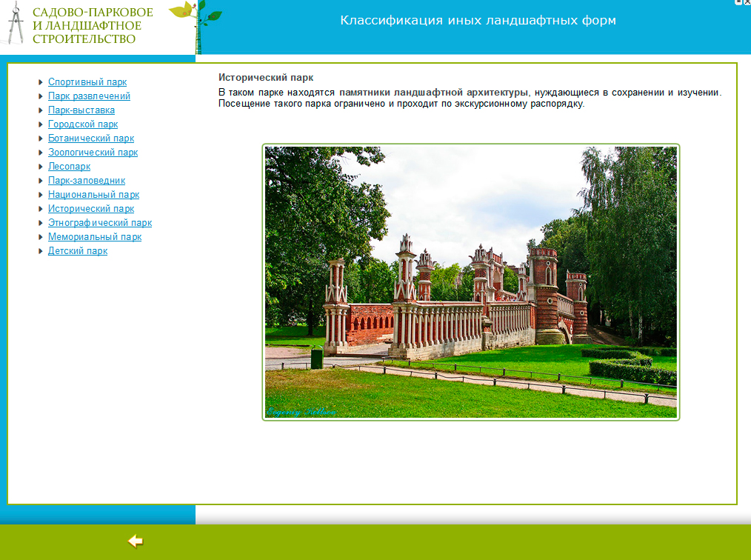Click the arrow bullet beside Национальный парк
Viewport: 751px width, 560px height.
40,195
